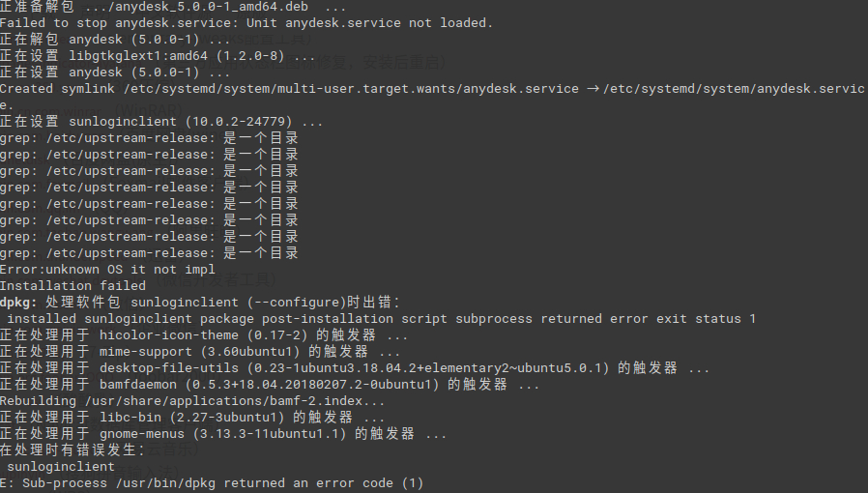Click the '在处理时有错误发生' line

[x=72, y=450]
